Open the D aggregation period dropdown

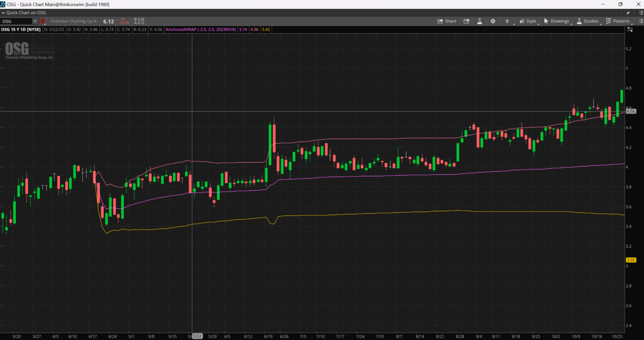click(507, 21)
